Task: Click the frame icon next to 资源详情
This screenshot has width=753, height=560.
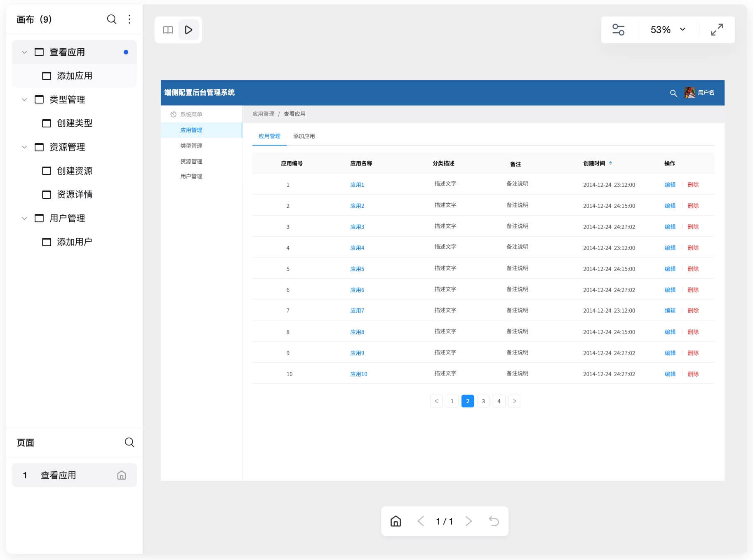Action: tap(47, 195)
